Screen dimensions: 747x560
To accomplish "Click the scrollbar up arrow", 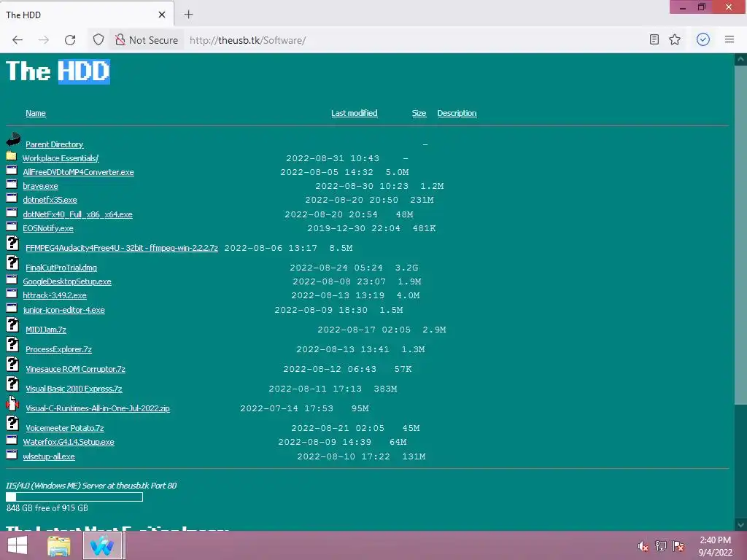I will (x=740, y=60).
